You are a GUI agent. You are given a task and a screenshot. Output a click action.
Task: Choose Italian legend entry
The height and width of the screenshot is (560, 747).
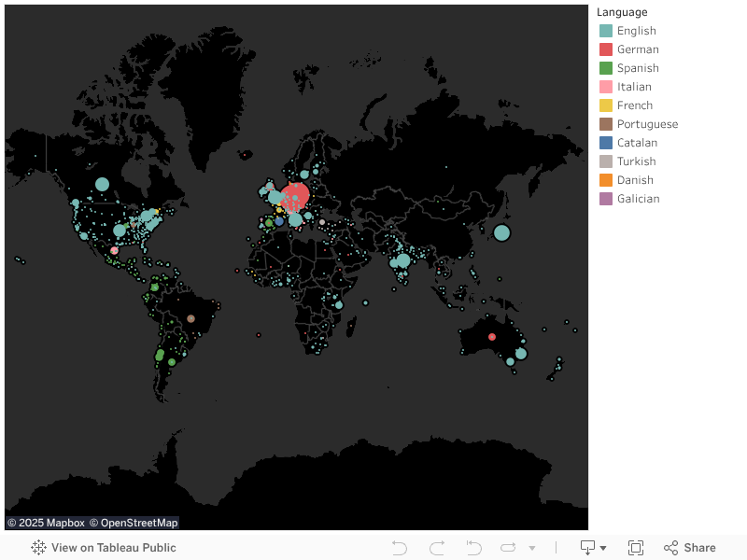point(634,87)
